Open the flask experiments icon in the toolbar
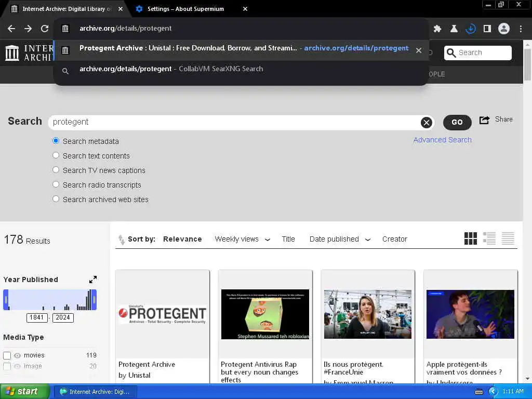Screen dimensions: 532x399 pos(454,29)
